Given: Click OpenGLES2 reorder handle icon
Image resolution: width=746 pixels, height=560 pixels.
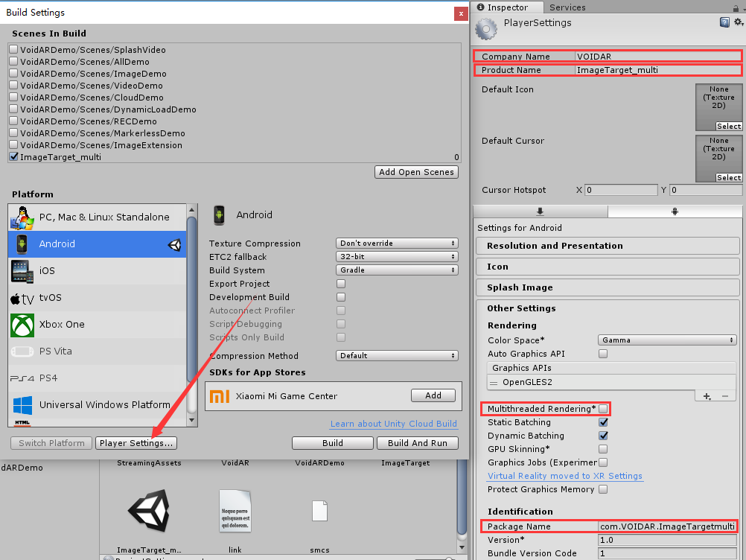Looking at the screenshot, I should click(494, 383).
